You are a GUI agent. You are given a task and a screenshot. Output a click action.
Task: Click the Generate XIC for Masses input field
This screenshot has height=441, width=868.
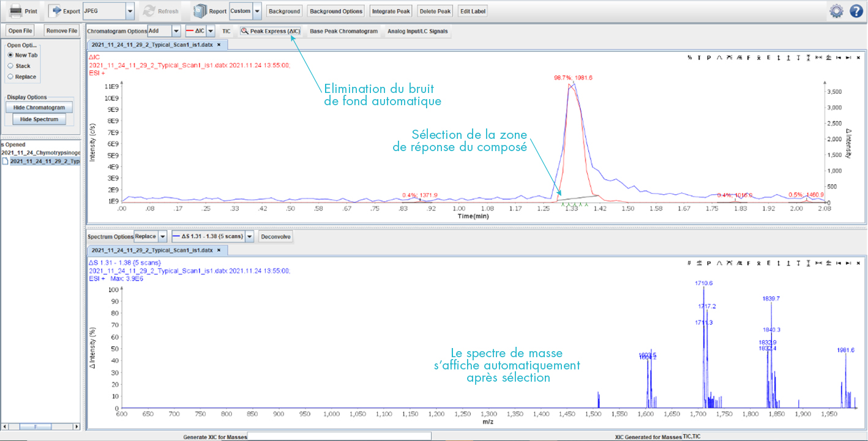[x=337, y=437]
